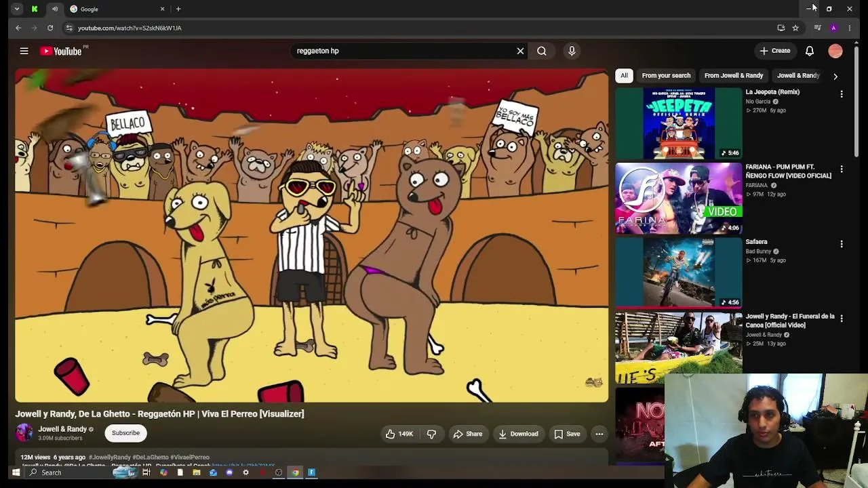Open Settings gear on the taskbar
The image size is (868, 488).
[x=245, y=472]
